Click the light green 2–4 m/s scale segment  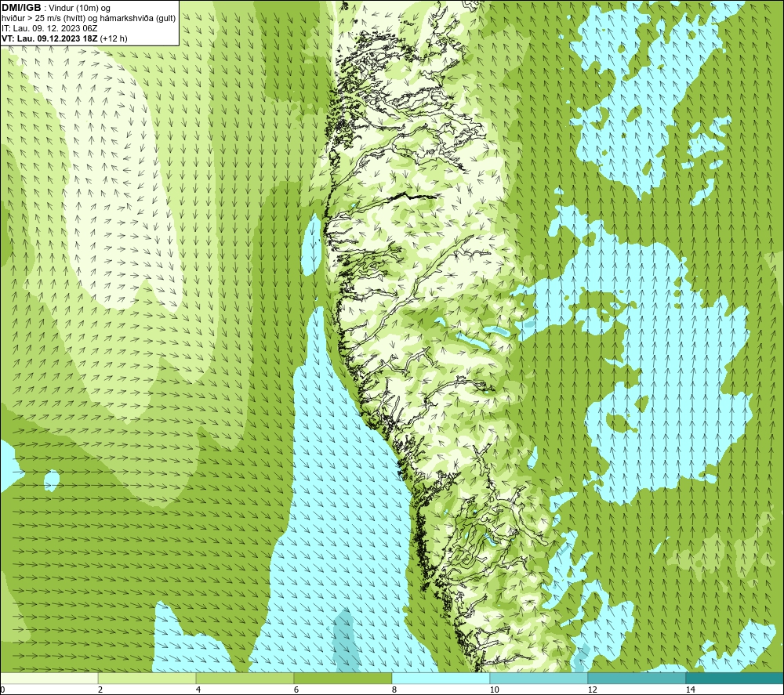click(147, 678)
